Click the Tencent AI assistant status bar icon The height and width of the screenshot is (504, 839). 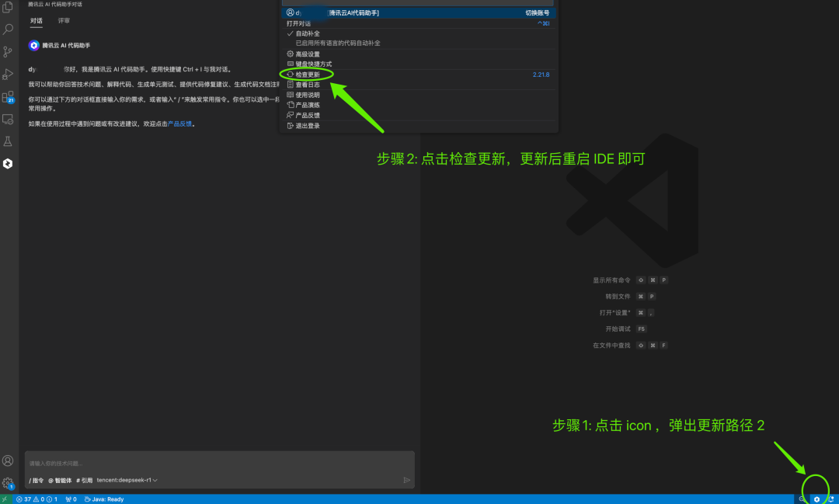[816, 499]
